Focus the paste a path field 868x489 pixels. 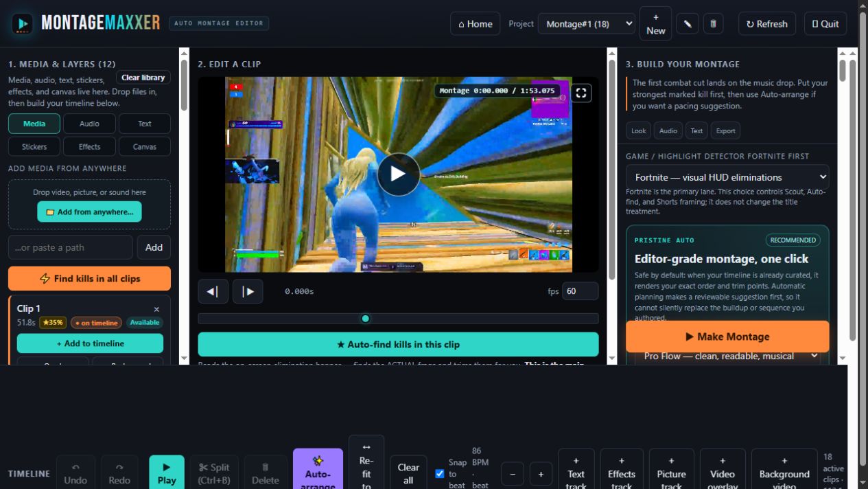(x=71, y=247)
